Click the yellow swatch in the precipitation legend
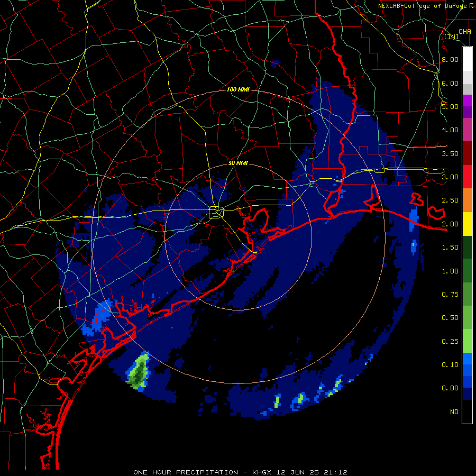This screenshot has height=476, width=476. [467, 224]
